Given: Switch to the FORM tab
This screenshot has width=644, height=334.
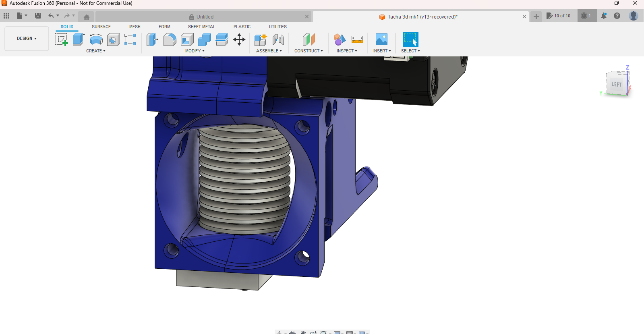Looking at the screenshot, I should [x=164, y=27].
